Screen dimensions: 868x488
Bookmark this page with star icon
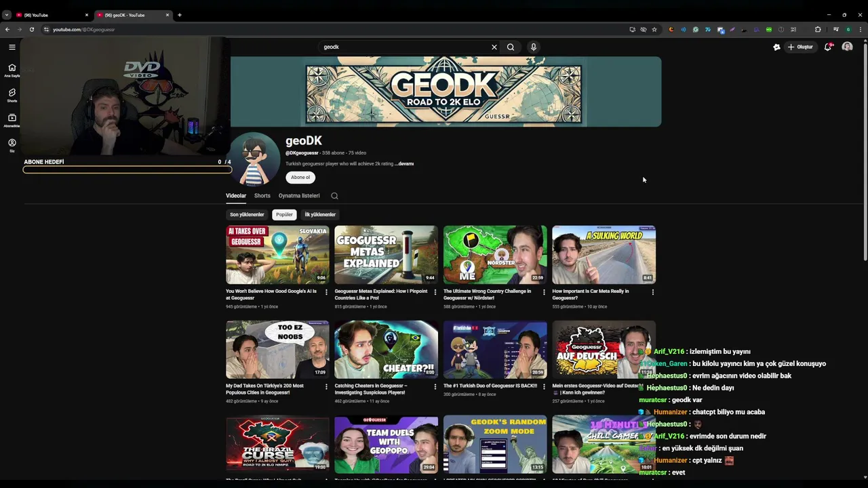point(654,29)
